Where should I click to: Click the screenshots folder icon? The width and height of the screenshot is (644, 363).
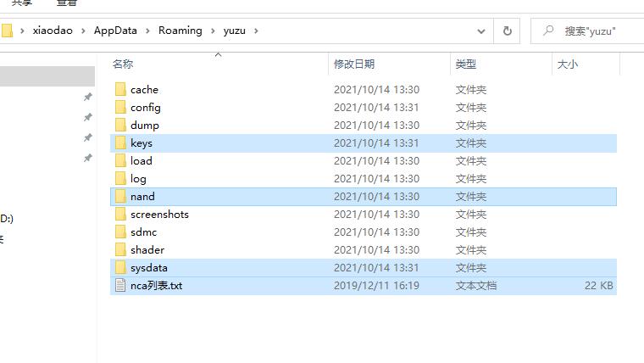[120, 215]
